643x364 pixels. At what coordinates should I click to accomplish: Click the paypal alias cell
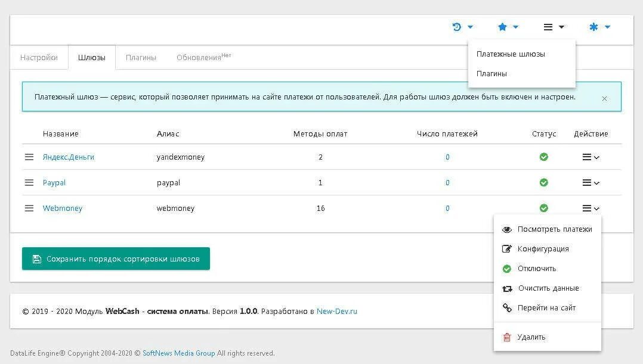pos(168,183)
